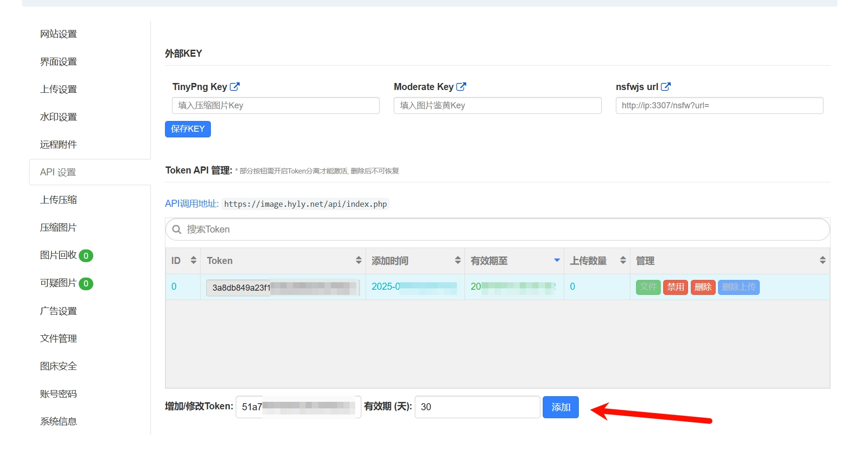Click the 增加/修改Token input field
The image size is (868, 459).
click(x=299, y=407)
